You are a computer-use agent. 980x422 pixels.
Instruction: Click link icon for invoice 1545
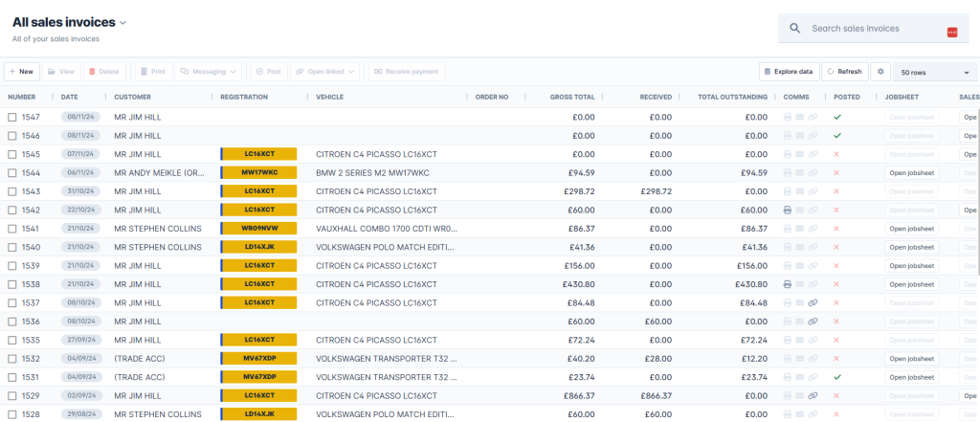click(813, 154)
